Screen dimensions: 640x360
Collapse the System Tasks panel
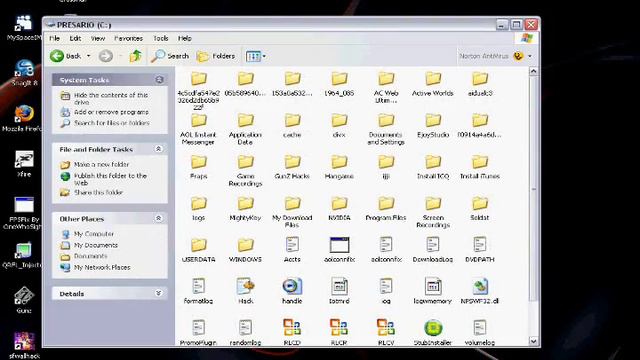point(159,80)
